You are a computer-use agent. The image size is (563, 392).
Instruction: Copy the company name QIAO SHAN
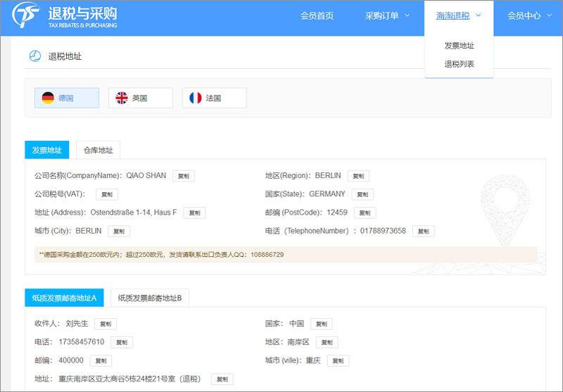(x=184, y=176)
